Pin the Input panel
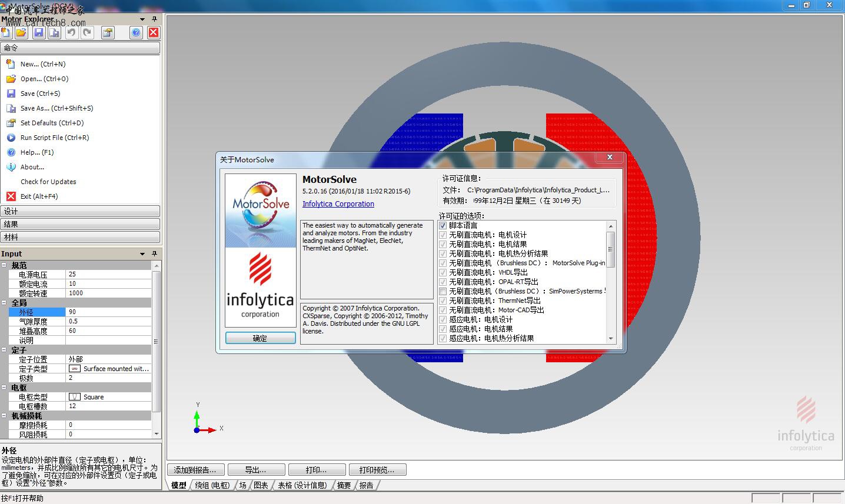 pyautogui.click(x=155, y=253)
